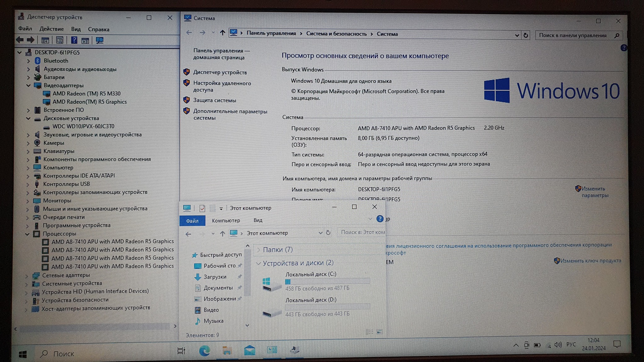Viewport: 644px width, 362px height.
Task: Open Защита системы link
Action: (x=214, y=100)
